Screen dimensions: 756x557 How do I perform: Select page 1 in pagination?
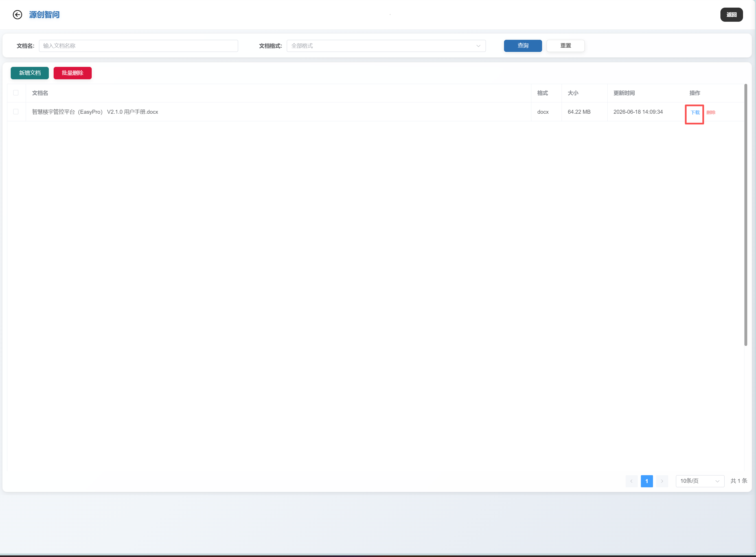(647, 481)
